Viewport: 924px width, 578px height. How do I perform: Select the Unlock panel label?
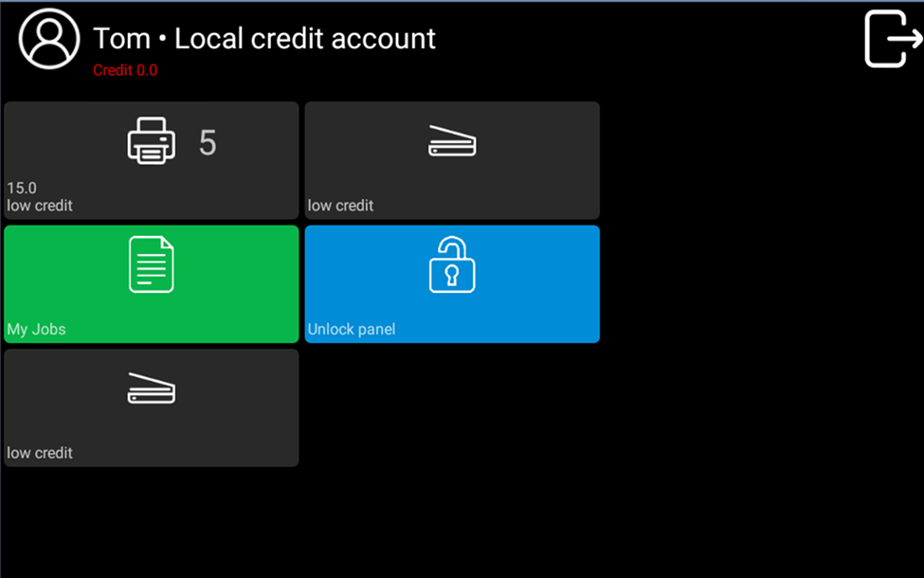click(x=352, y=330)
